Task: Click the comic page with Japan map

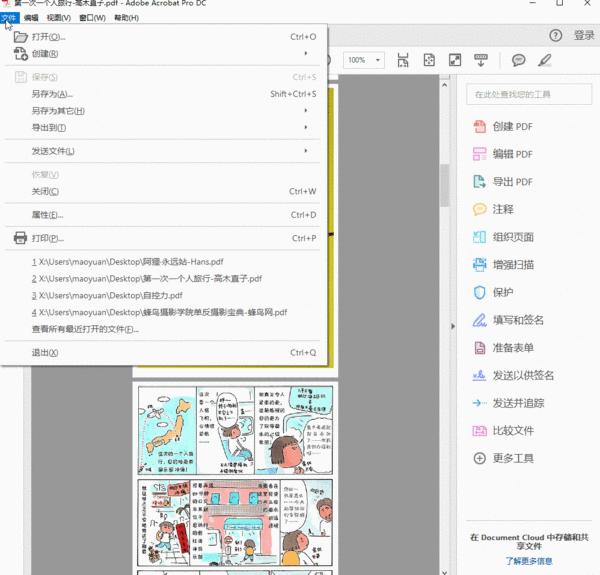Action: tap(235, 477)
